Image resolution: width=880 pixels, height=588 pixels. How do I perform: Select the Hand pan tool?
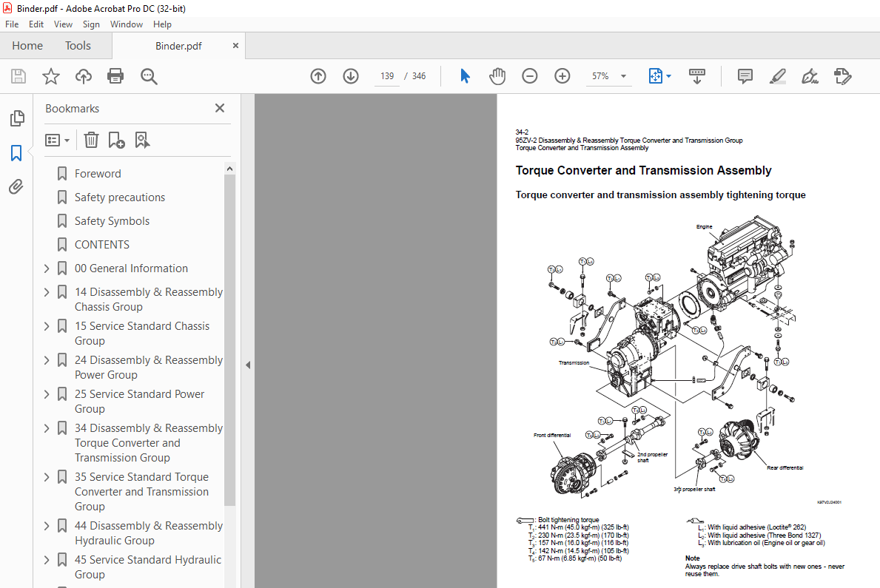pyautogui.click(x=497, y=76)
